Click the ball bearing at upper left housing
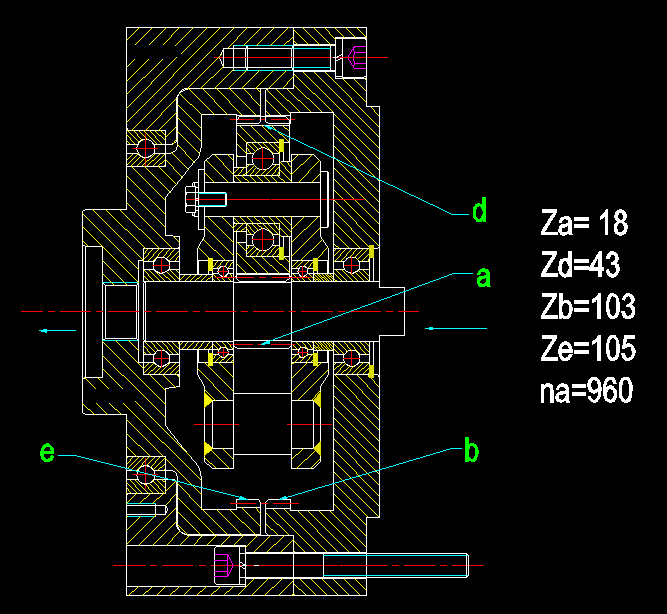667x614 pixels. 146,148
